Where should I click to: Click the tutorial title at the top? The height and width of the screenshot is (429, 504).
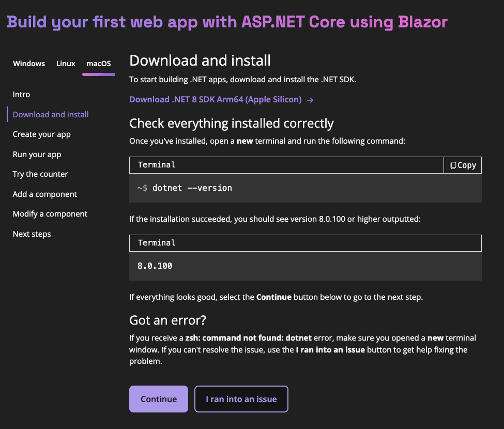point(227,23)
